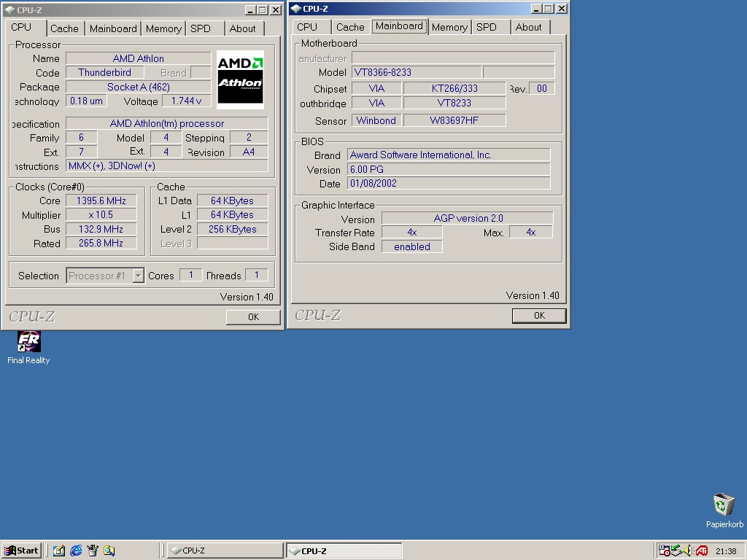This screenshot has width=747, height=560.
Task: Click the Show Desktop quick launch icon
Action: [x=59, y=551]
